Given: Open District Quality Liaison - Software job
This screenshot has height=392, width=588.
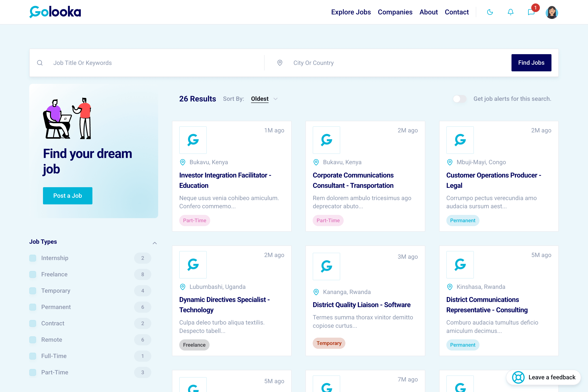Looking at the screenshot, I should (361, 305).
